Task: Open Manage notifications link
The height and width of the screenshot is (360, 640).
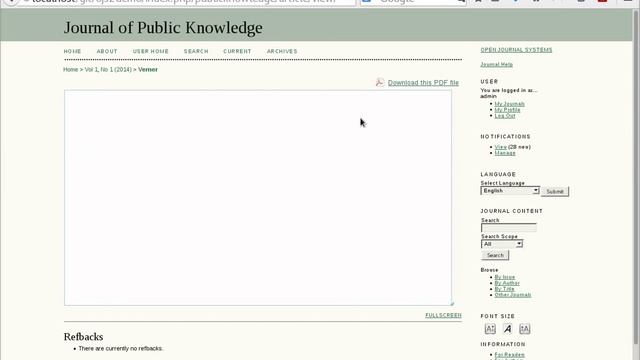Action: point(505,153)
